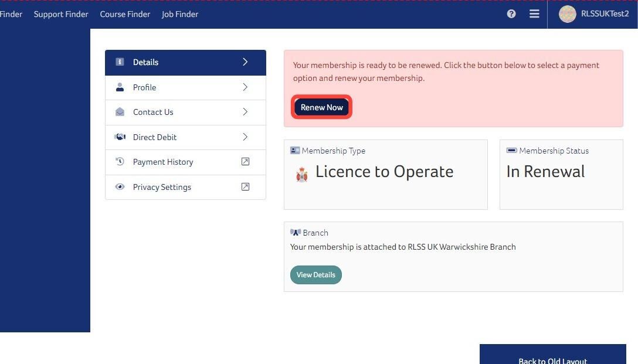This screenshot has width=638, height=364.
Task: Click the In Renewal status text
Action: (545, 172)
